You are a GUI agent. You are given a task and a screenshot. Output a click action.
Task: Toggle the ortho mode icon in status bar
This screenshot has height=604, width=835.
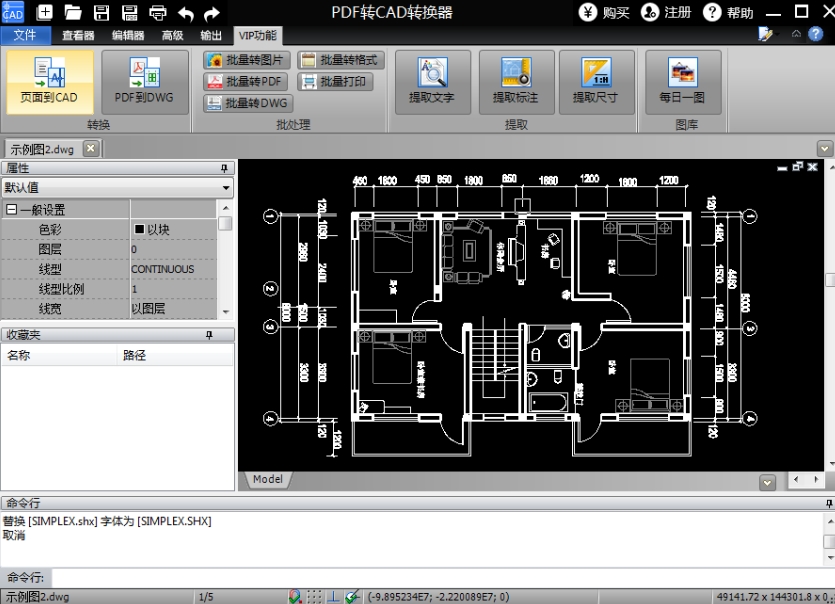[x=333, y=597]
